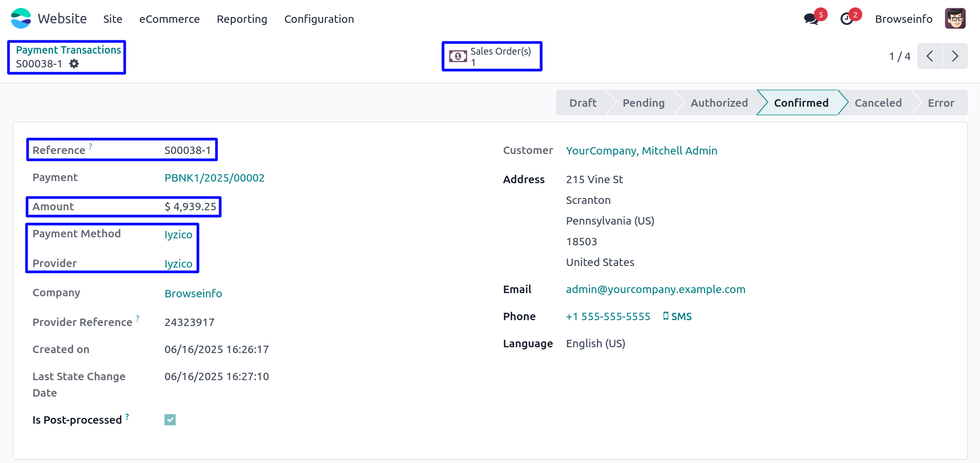Click the Is Post-processed help question mark

tap(127, 417)
